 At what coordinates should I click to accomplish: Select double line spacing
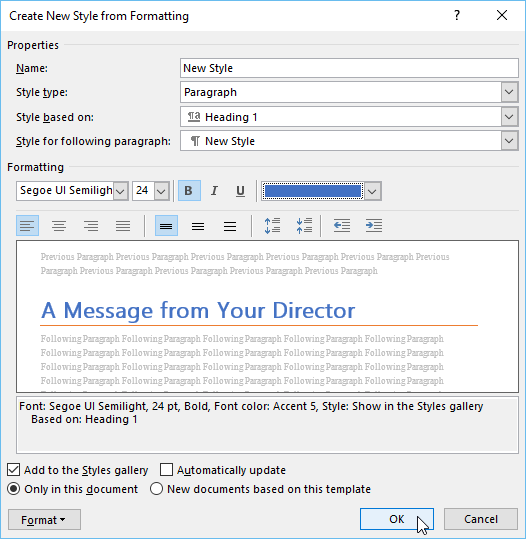coord(230,226)
